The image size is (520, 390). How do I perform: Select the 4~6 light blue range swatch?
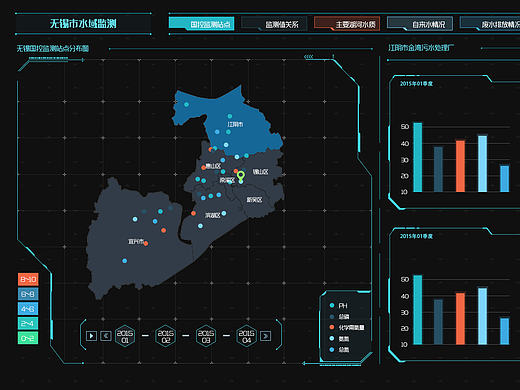[28, 309]
